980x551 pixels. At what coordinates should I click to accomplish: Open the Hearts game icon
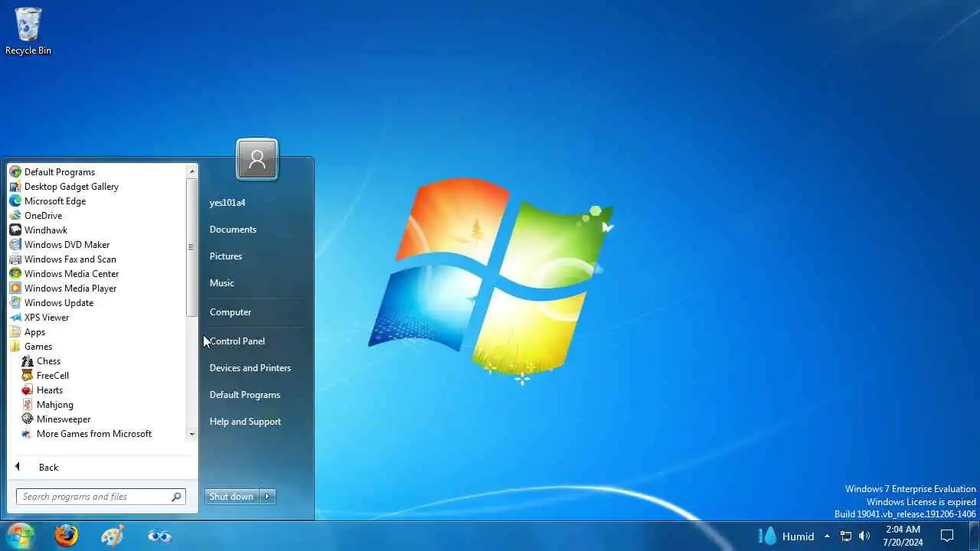[x=28, y=390]
